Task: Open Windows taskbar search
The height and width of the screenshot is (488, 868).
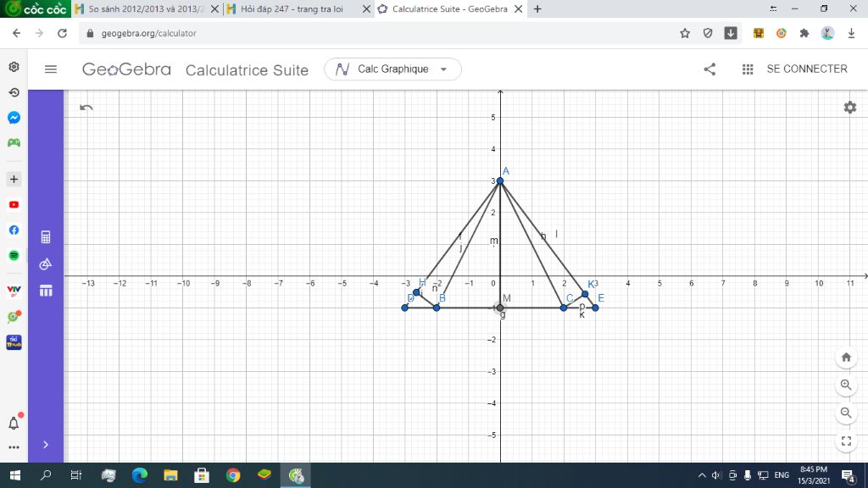Action: [46, 475]
